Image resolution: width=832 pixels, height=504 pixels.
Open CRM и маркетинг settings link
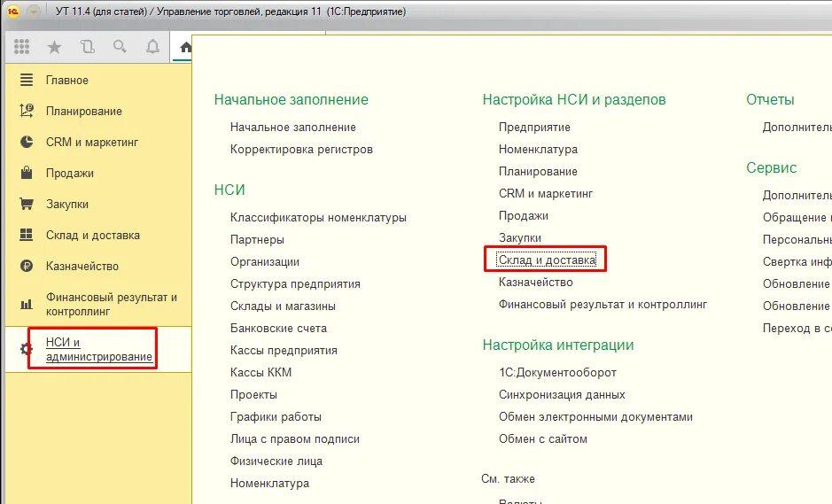point(546,194)
